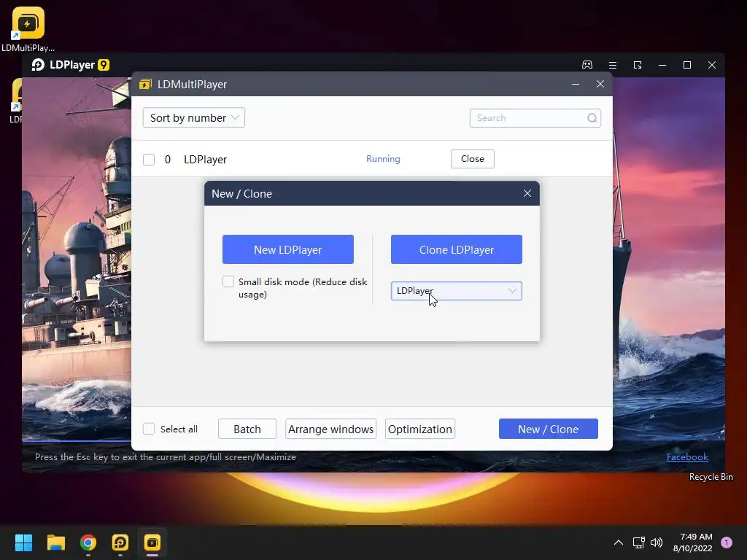Show hidden system tray icons
Viewport: 747px width, 560px height.
pos(619,542)
